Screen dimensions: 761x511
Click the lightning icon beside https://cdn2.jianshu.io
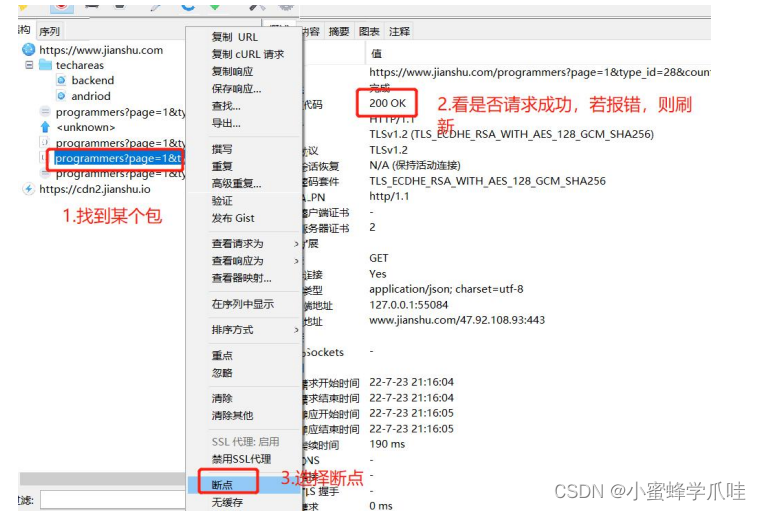click(x=29, y=189)
